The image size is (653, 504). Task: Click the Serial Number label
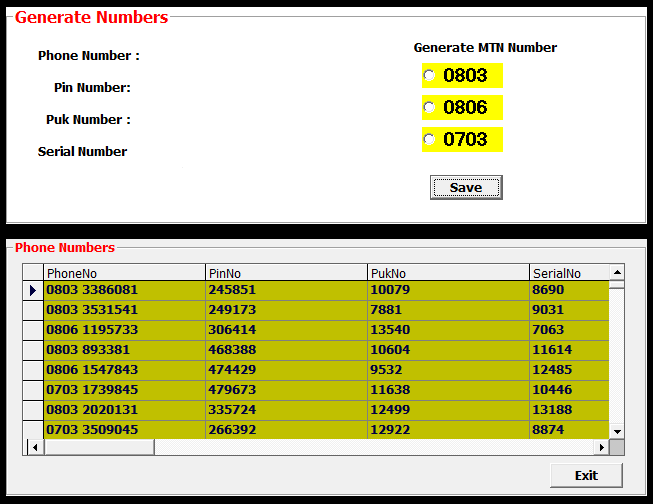tap(82, 152)
